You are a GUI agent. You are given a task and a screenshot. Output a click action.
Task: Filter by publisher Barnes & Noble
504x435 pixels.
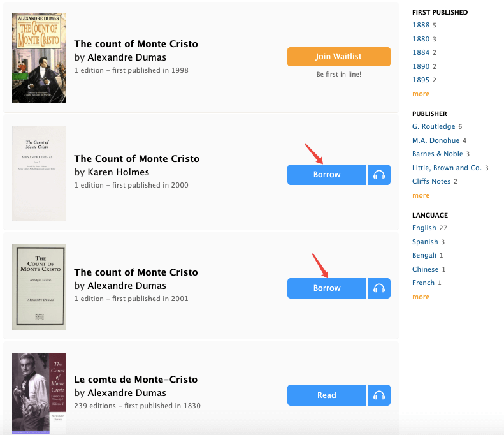pyautogui.click(x=437, y=154)
